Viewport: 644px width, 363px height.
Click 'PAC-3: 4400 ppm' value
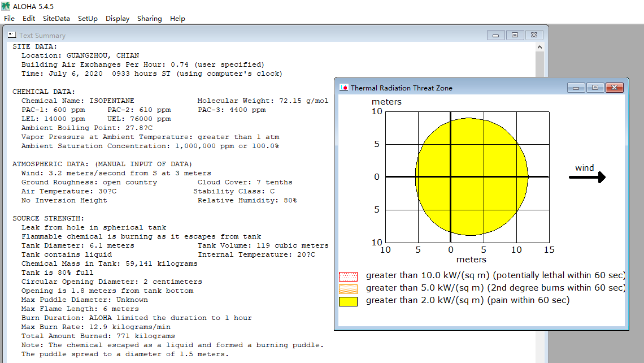coord(232,110)
